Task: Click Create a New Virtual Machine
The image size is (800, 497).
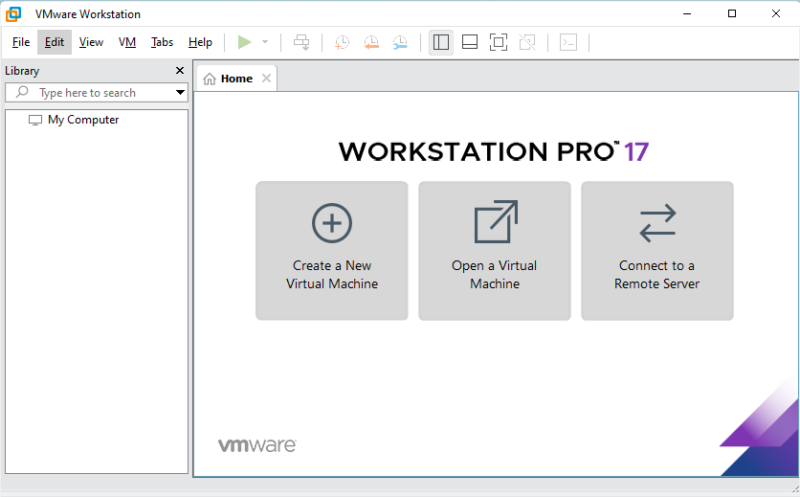Action: coord(332,250)
